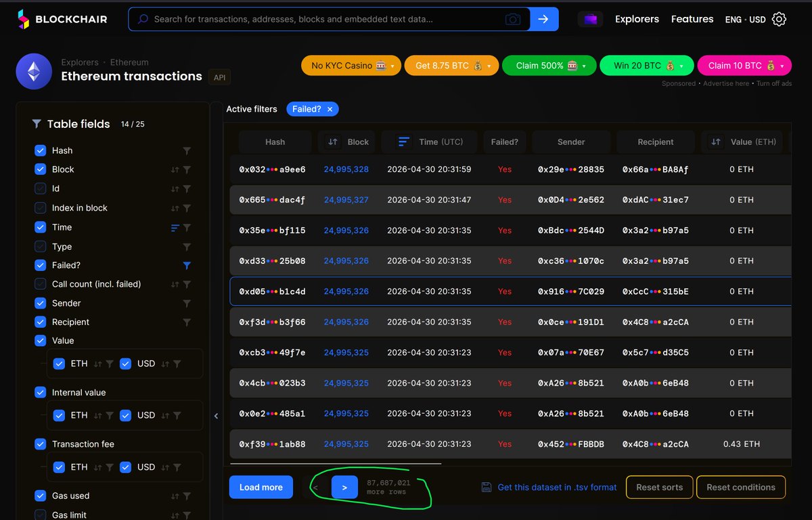Open the Blockchair logo home link
The height and width of the screenshot is (520, 812).
click(62, 20)
